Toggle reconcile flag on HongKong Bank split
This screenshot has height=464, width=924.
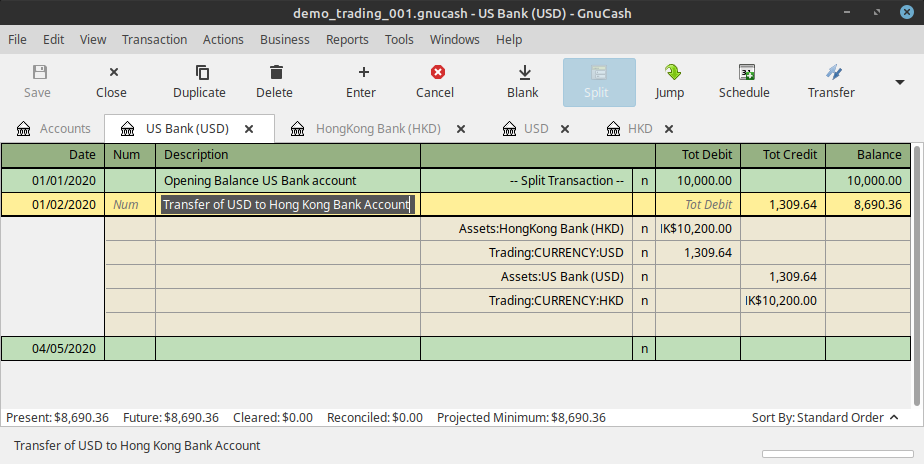point(644,228)
